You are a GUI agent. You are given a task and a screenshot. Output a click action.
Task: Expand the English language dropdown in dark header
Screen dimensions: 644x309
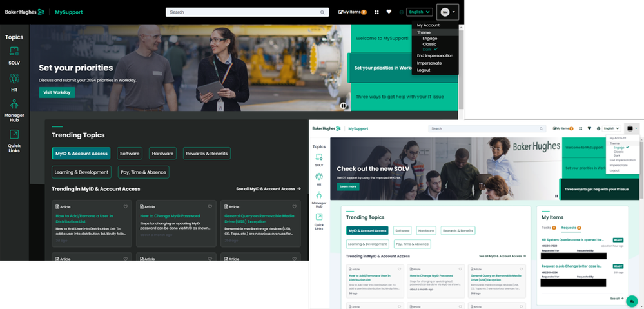(419, 12)
